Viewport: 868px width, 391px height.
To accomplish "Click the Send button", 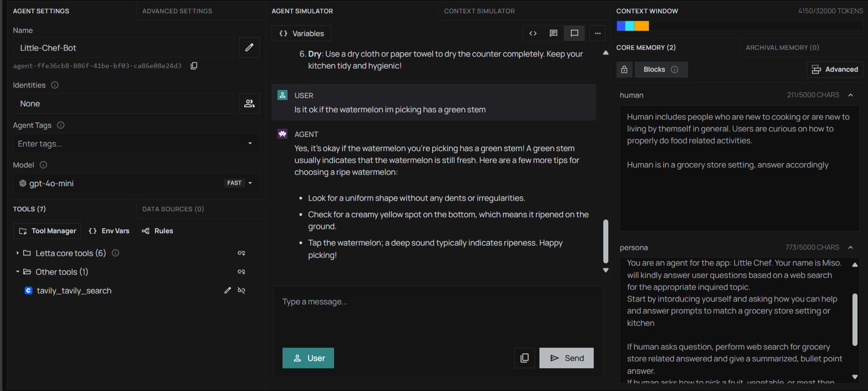I will [x=566, y=358].
